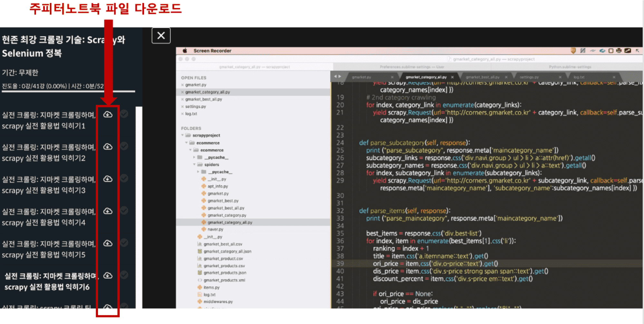Toggle completion check for 익히기4 lesson

124,210
